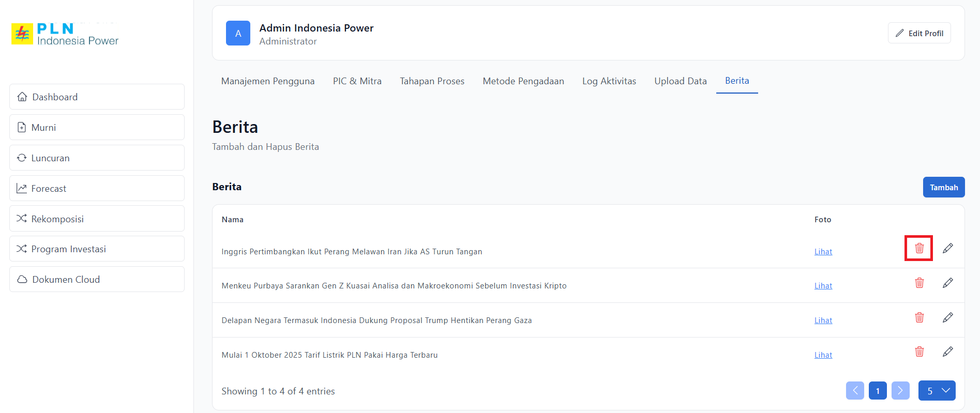Delete the Menkeu Purbaya news entry

pos(919,283)
